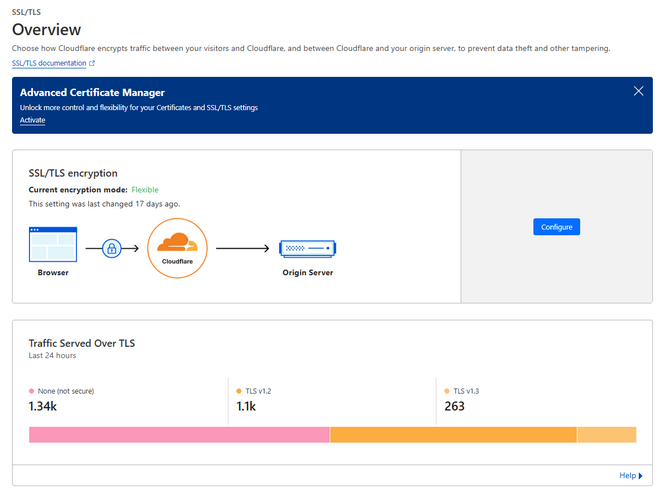Click the 'Advanced Certificate Manager' banner title
670x493 pixels.
pos(92,92)
